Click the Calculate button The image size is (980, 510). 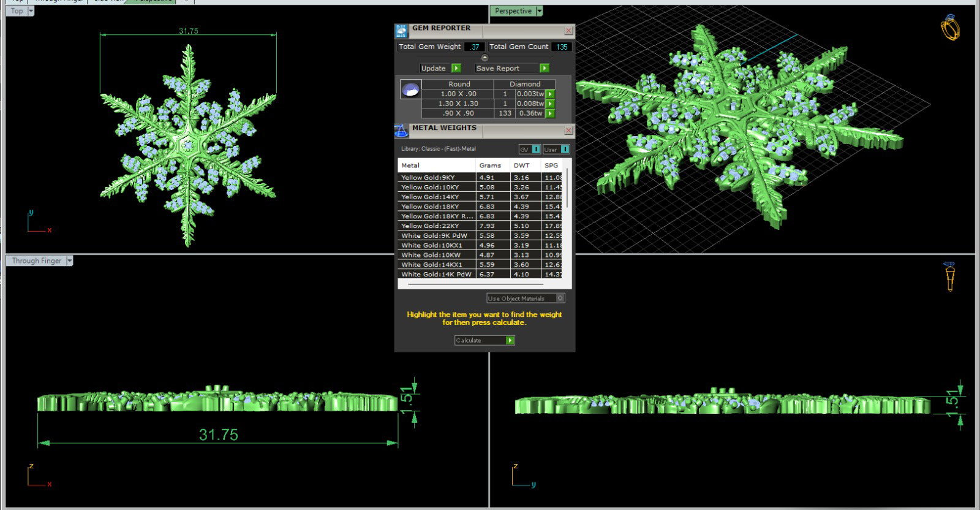tap(480, 340)
